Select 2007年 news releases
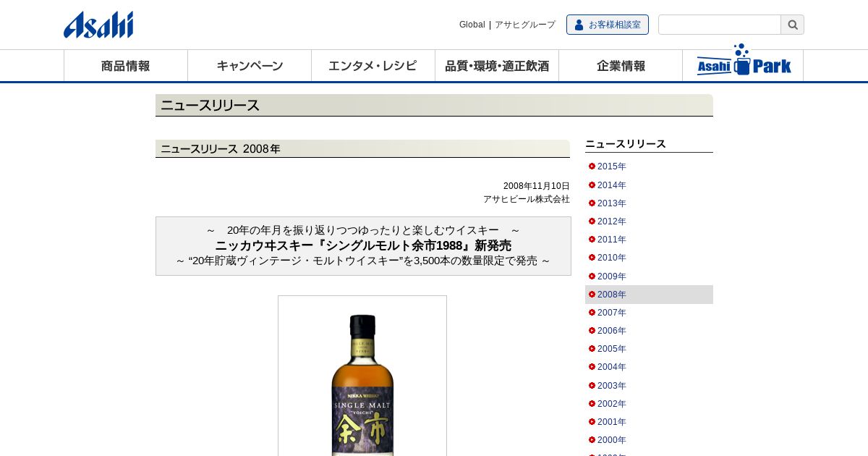This screenshot has width=868, height=456. (x=612, y=313)
